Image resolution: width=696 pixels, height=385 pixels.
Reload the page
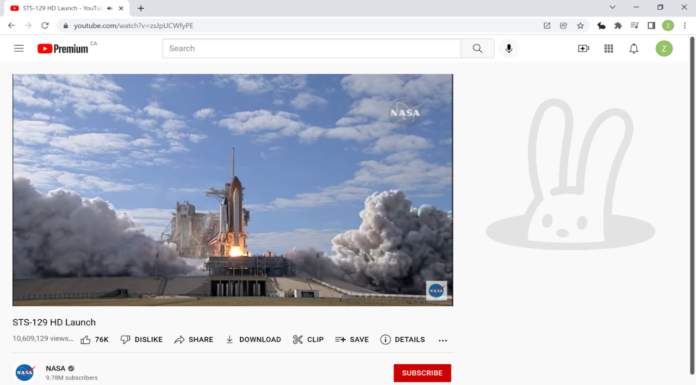click(x=45, y=26)
